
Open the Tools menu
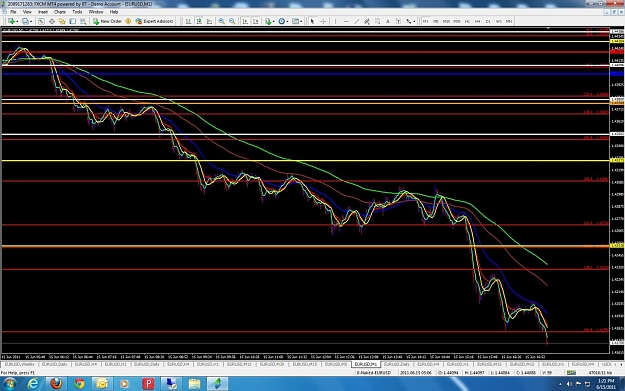click(x=77, y=12)
